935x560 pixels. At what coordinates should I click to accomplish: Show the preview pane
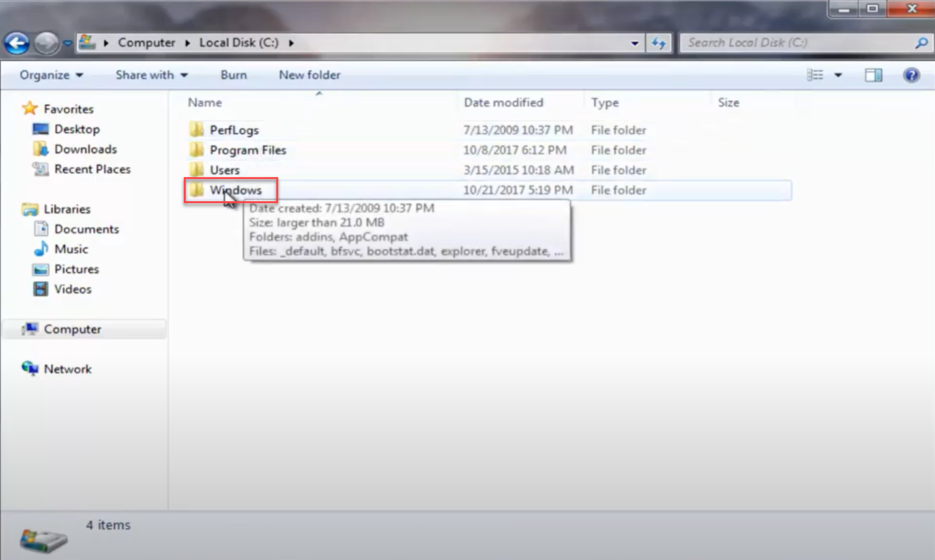[874, 75]
